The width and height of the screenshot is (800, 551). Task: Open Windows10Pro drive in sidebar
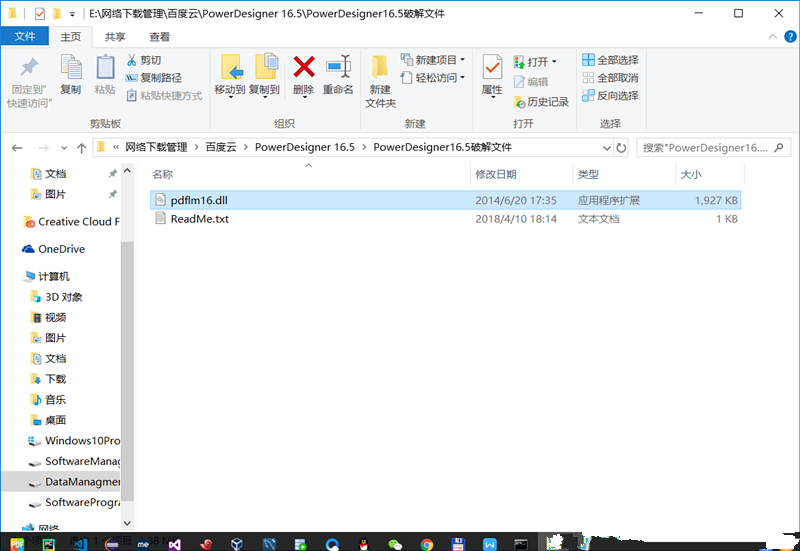point(74,441)
